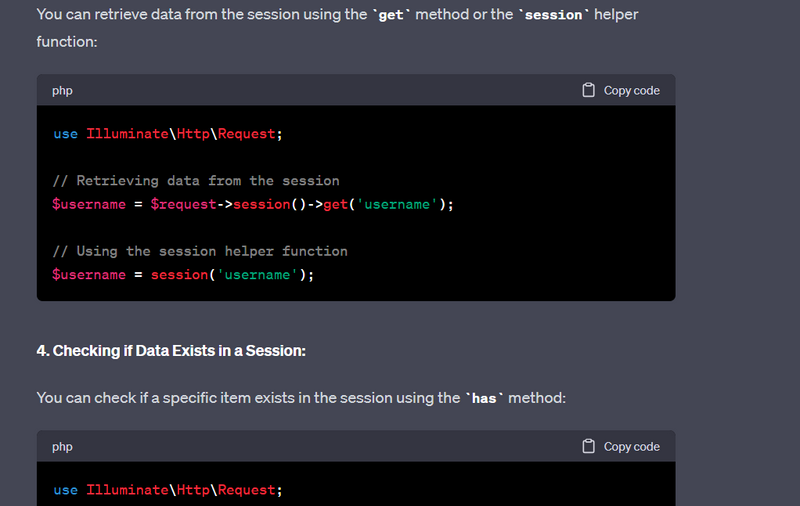Image resolution: width=800 pixels, height=506 pixels.
Task: Click the php label above the second code block
Action: pyautogui.click(x=62, y=447)
